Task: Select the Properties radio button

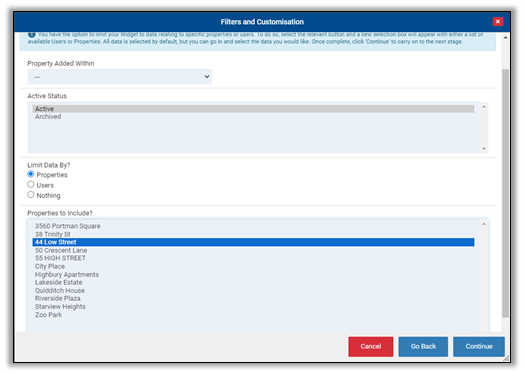Action: [x=31, y=174]
